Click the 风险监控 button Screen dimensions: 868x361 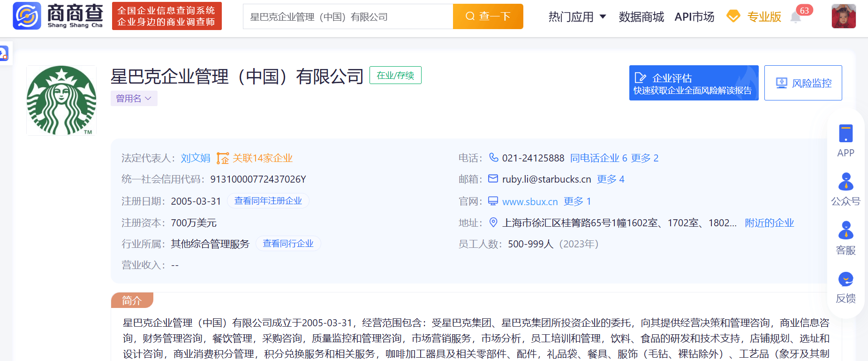pos(803,83)
